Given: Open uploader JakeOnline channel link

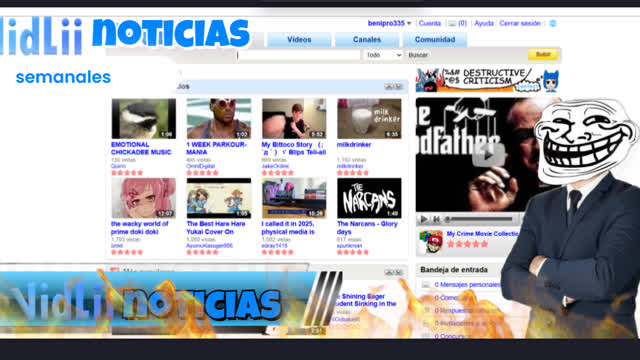Looking at the screenshot, I should click(275, 166).
